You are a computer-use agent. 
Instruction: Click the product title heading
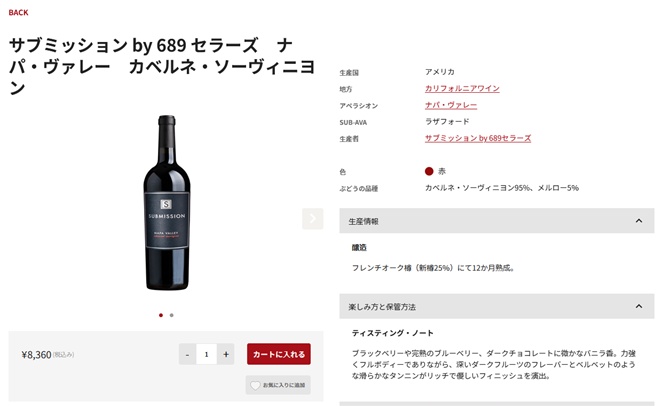click(162, 66)
